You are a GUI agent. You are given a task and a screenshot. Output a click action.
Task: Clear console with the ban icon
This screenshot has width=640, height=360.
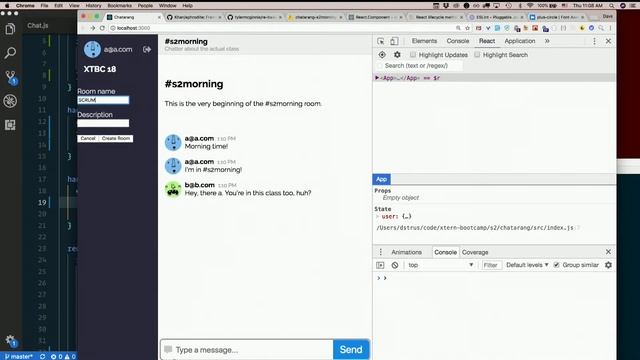click(x=395, y=265)
